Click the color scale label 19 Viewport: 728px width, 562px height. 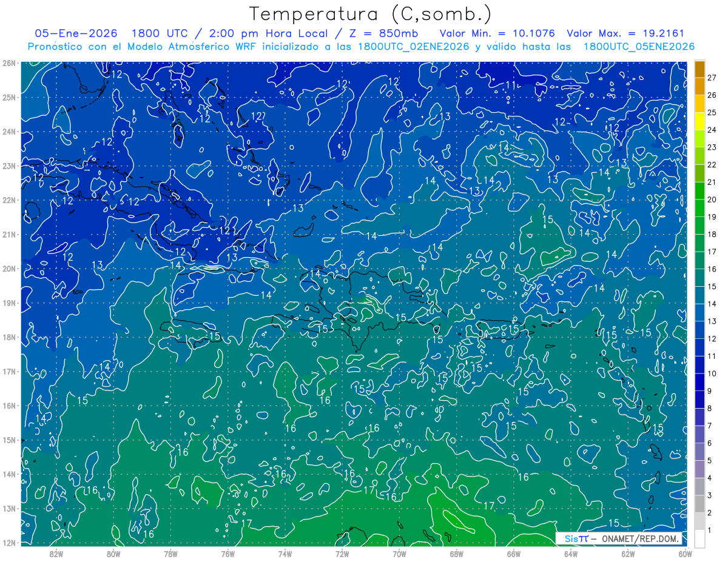(712, 217)
